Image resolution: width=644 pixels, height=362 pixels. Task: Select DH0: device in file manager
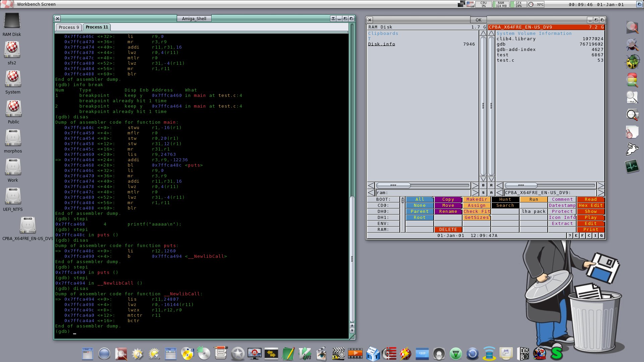(x=383, y=212)
